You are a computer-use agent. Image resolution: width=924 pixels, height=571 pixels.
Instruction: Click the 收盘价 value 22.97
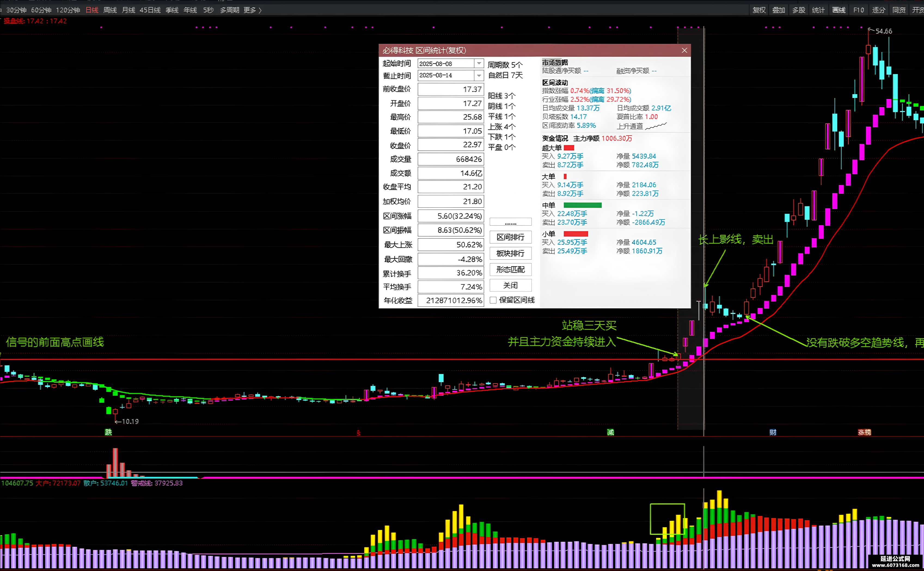click(x=451, y=145)
